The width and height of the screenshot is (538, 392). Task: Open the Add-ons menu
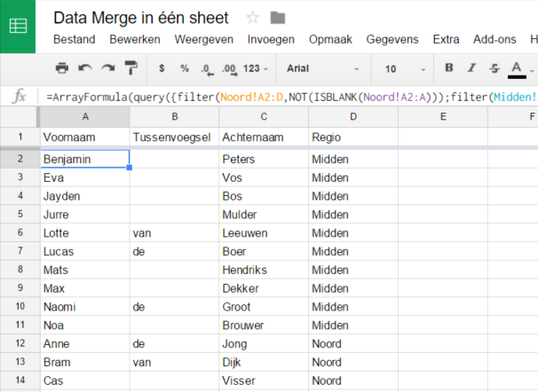pyautogui.click(x=494, y=39)
